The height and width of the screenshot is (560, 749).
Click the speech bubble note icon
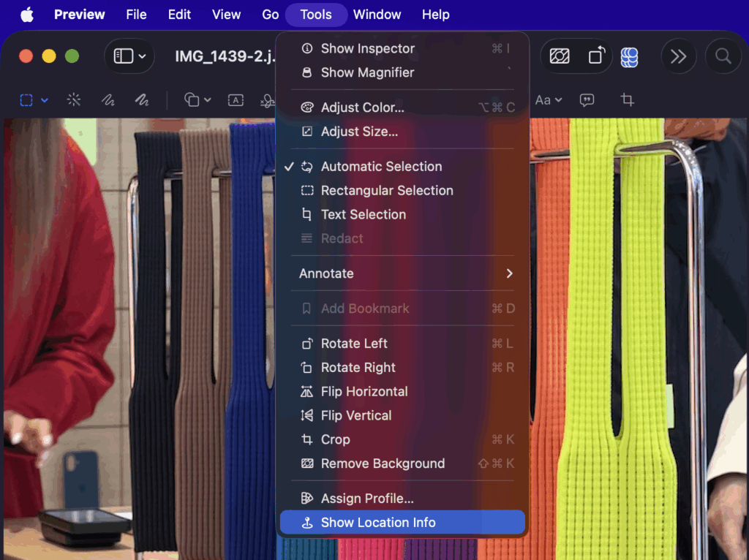(587, 100)
